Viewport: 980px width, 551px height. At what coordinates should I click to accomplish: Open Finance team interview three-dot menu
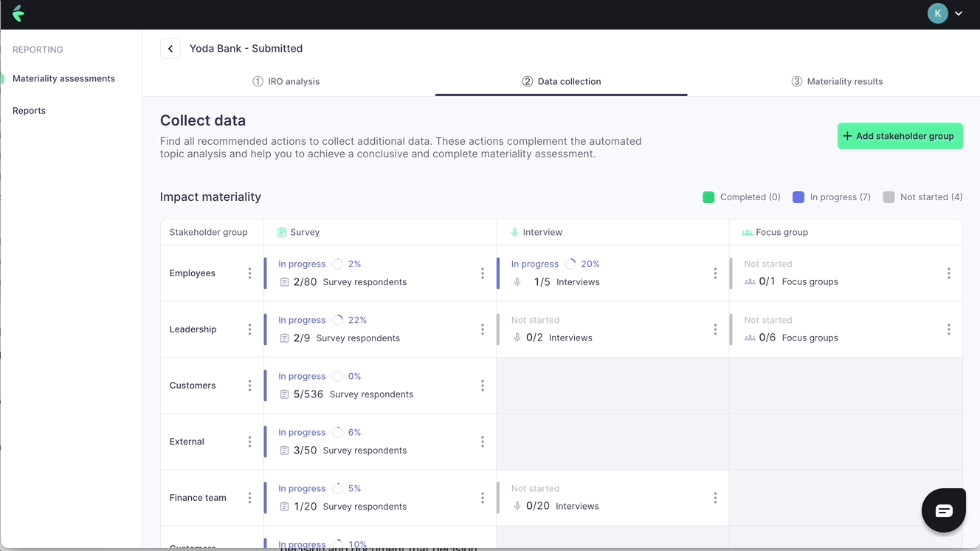tap(715, 498)
